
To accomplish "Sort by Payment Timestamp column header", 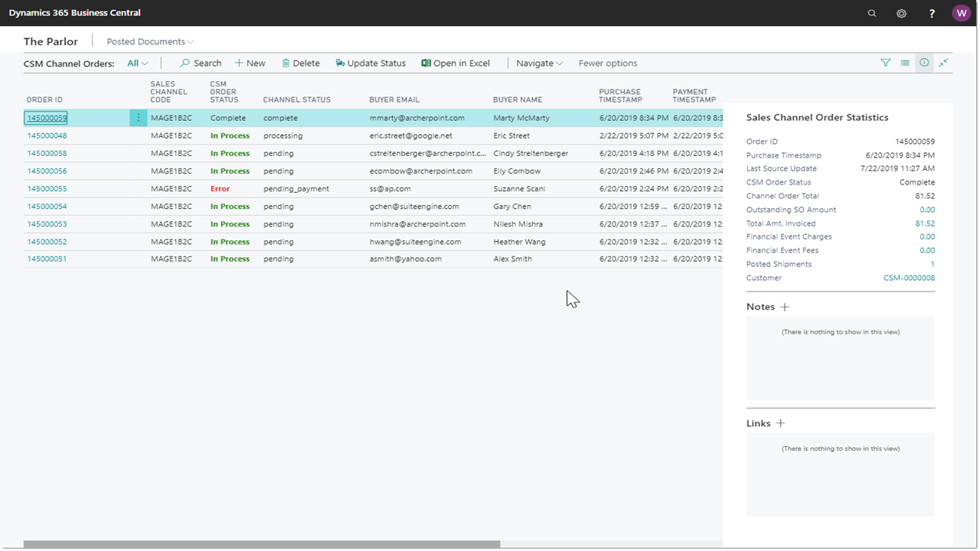I will 694,96.
